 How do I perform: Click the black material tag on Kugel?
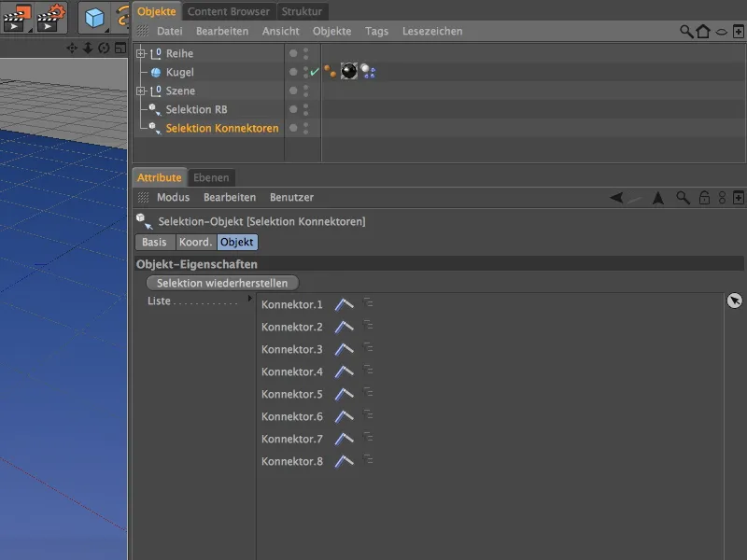(x=348, y=72)
